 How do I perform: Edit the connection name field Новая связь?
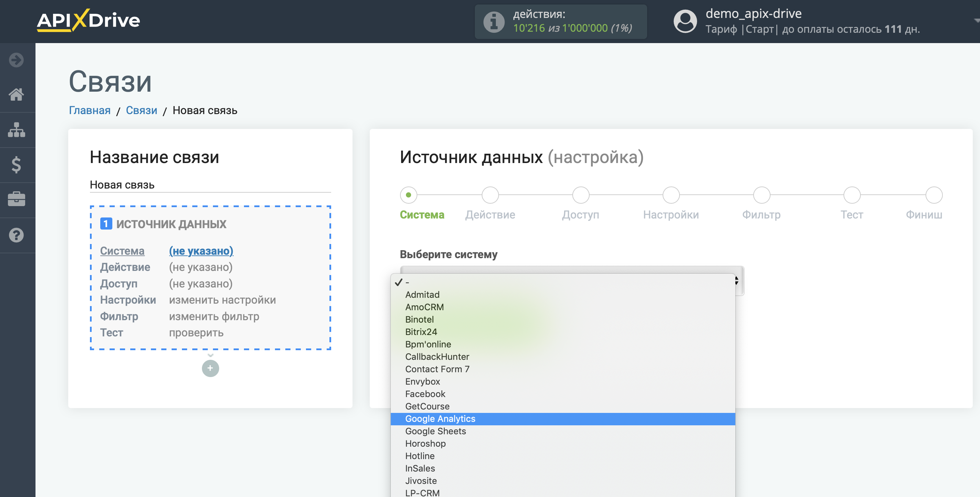click(x=211, y=185)
